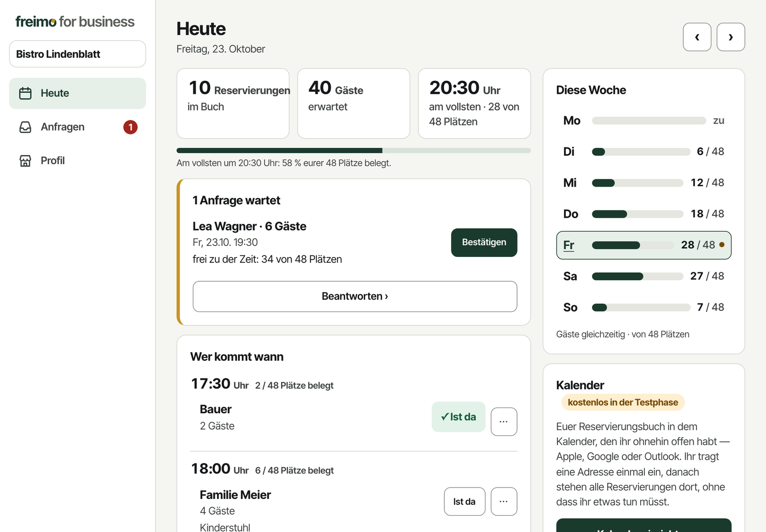Open the Bistro Lindenblatt restaurant selector
The width and height of the screenshot is (766, 532).
pos(78,54)
